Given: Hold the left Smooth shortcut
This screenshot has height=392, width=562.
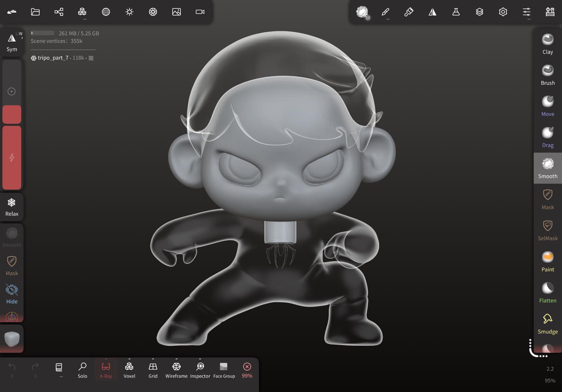Looking at the screenshot, I should tap(12, 237).
